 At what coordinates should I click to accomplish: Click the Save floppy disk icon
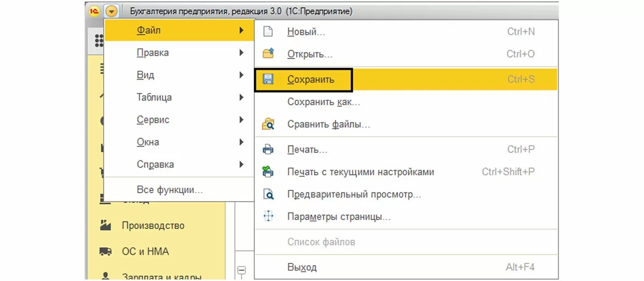267,79
